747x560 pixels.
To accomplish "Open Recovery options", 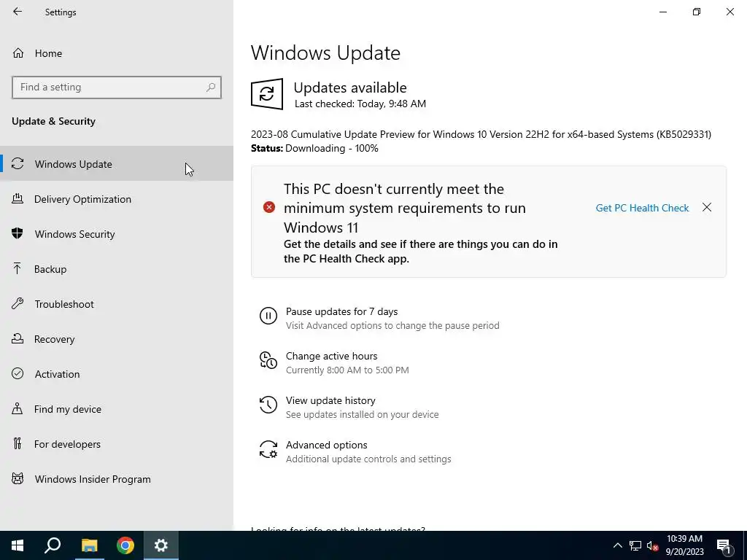I will tap(117, 339).
